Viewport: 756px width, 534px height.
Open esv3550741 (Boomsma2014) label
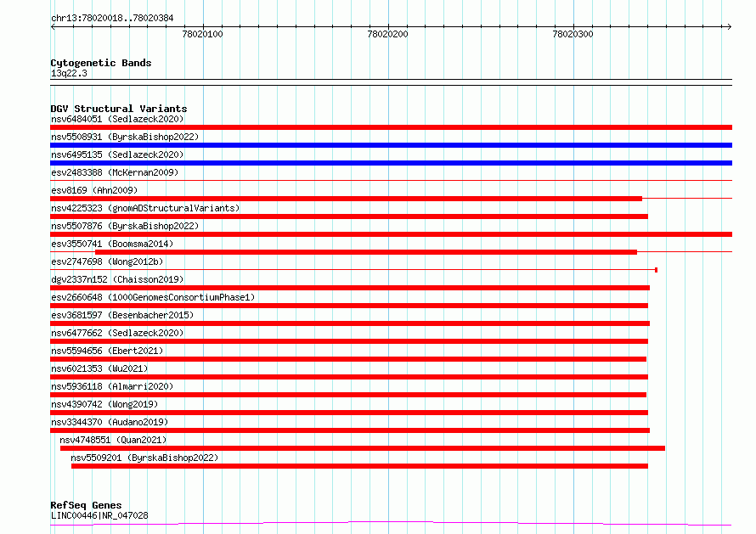pos(112,244)
